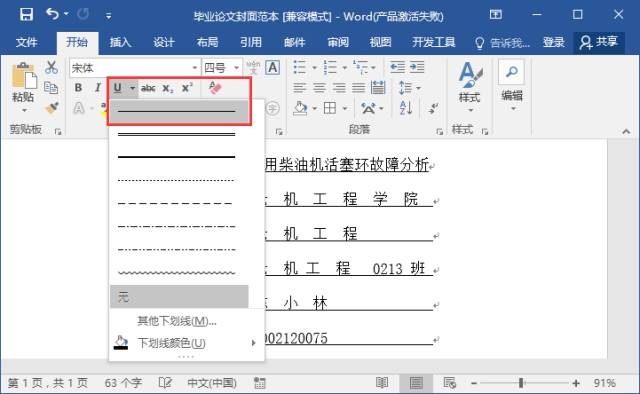Click 其他下划线(M)... option
The width and height of the screenshot is (640, 394).
point(177,321)
